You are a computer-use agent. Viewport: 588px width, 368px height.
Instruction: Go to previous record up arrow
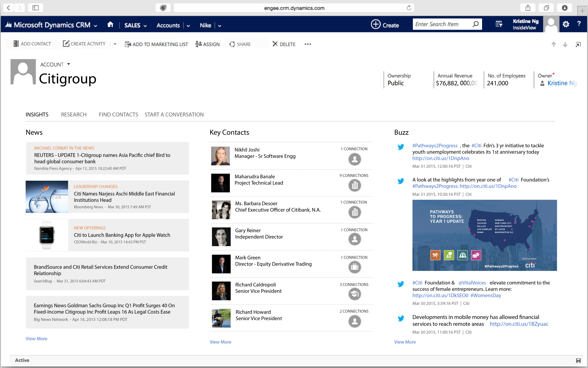(554, 44)
